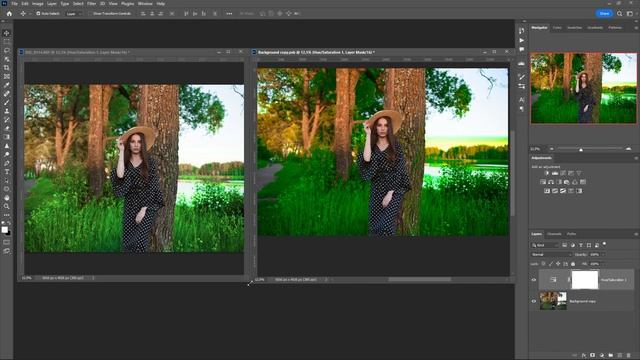This screenshot has height=360, width=640.
Task: Select the Clone Stamp tool
Action: pyautogui.click(x=7, y=111)
